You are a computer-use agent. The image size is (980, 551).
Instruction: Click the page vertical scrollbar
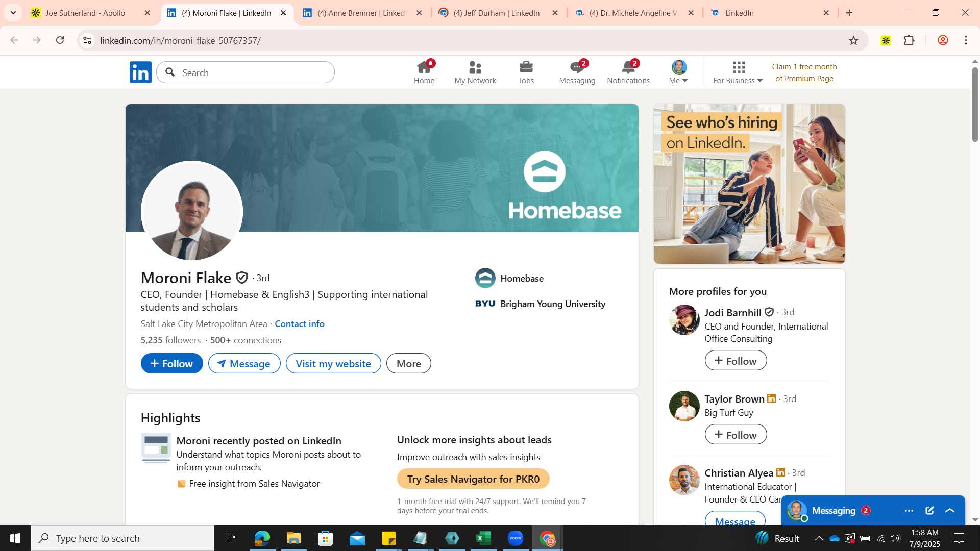(975, 105)
